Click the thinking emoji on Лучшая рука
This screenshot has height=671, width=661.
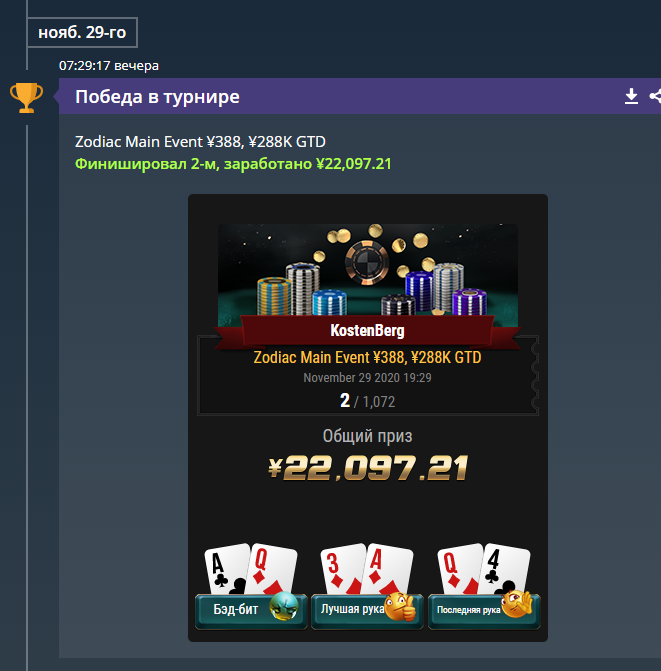(400, 606)
